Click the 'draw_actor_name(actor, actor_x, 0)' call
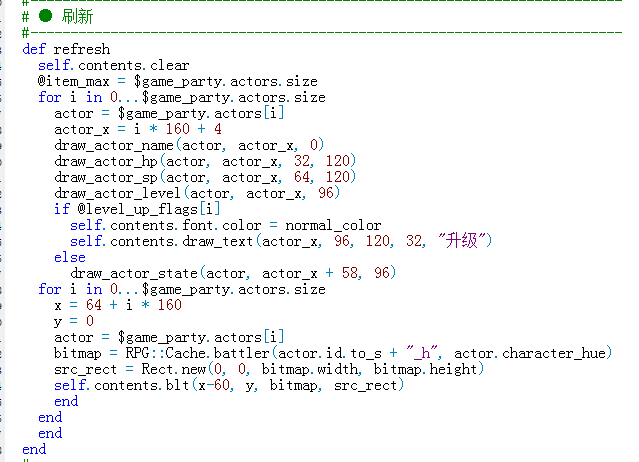The width and height of the screenshot is (639, 462). click(x=189, y=145)
